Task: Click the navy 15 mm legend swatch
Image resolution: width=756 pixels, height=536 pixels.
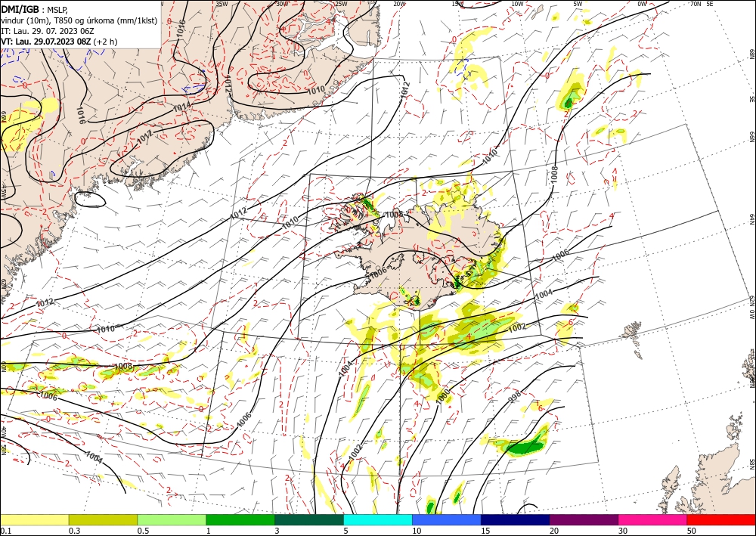Action: coord(516,519)
